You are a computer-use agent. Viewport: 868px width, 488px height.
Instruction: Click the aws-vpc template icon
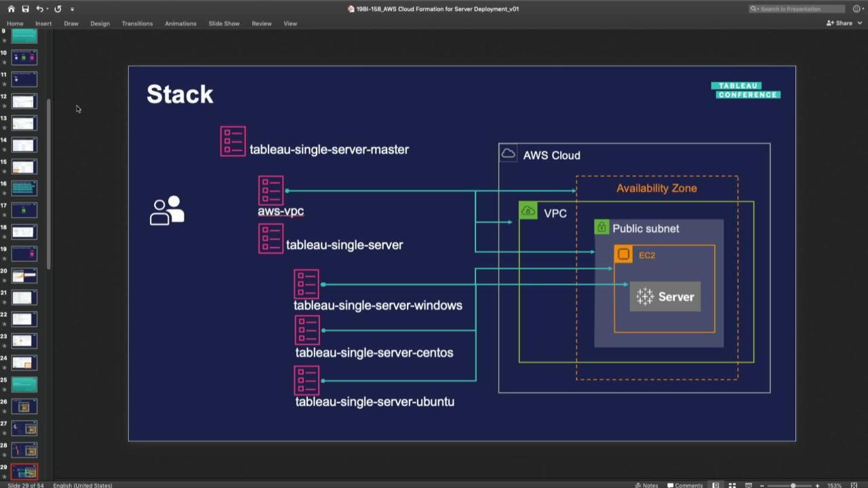tap(271, 190)
